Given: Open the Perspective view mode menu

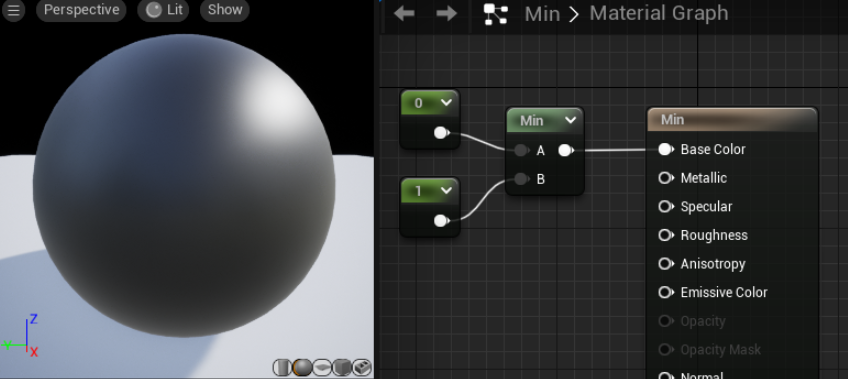Looking at the screenshot, I should point(81,10).
